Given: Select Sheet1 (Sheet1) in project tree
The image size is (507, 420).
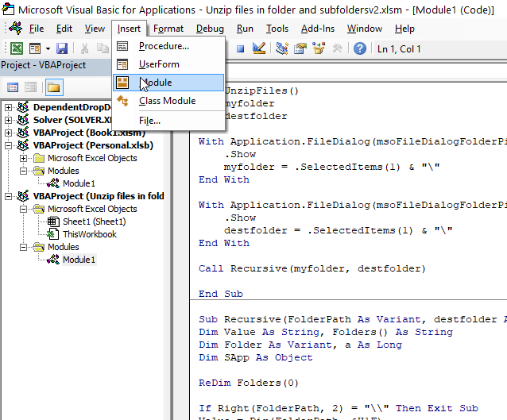Looking at the screenshot, I should pos(94,222).
